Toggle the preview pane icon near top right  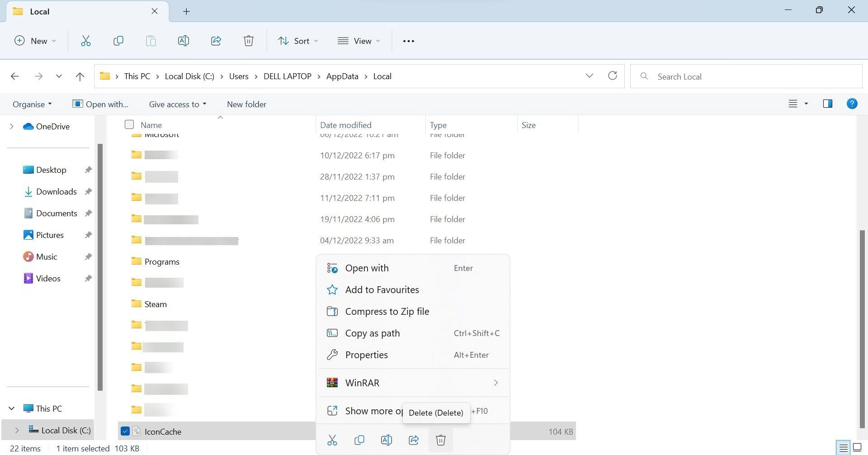[827, 104]
